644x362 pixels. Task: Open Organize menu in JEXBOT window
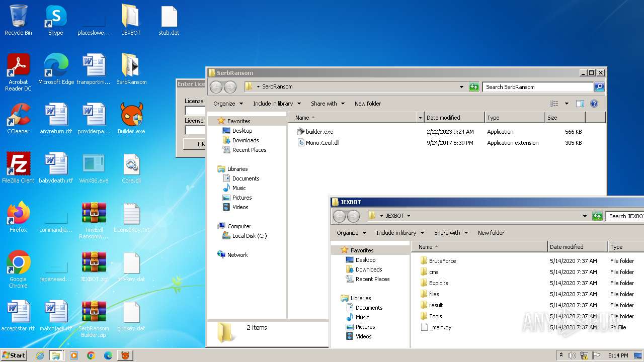[351, 233]
